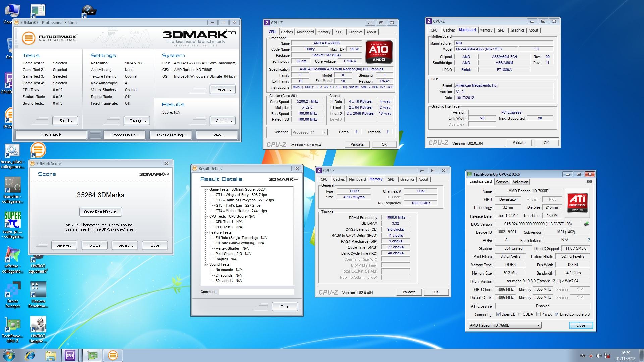Toggle the CUDA checkbox in GPU-Z
Image resolution: width=644 pixels, height=362 pixels.
click(520, 314)
